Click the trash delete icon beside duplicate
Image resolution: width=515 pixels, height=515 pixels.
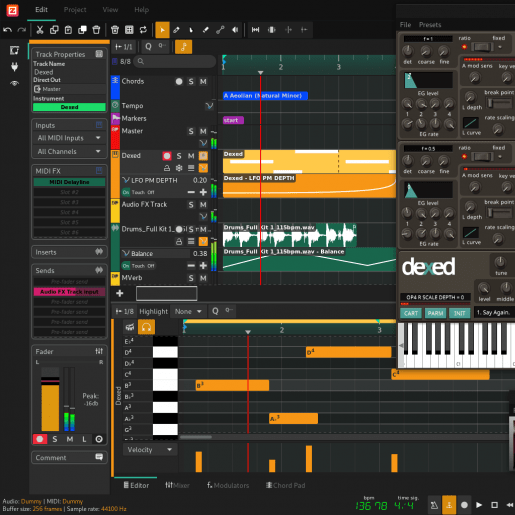point(96,30)
